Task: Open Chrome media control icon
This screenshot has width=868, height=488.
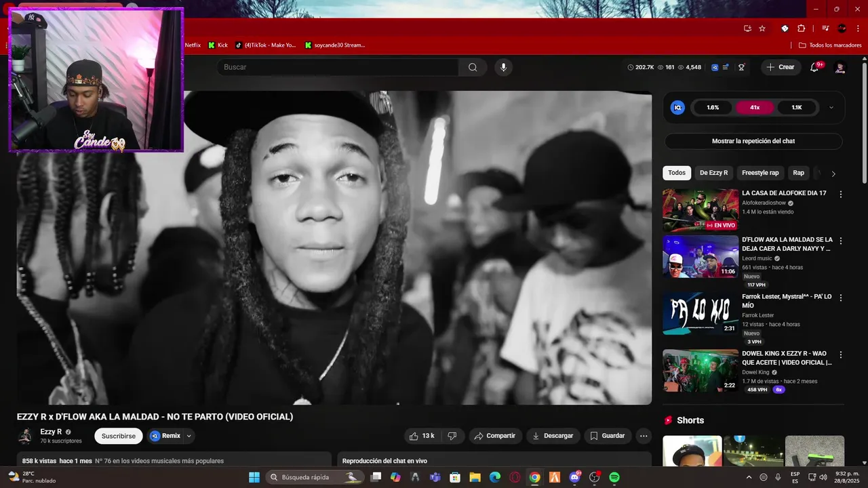Action: click(825, 28)
